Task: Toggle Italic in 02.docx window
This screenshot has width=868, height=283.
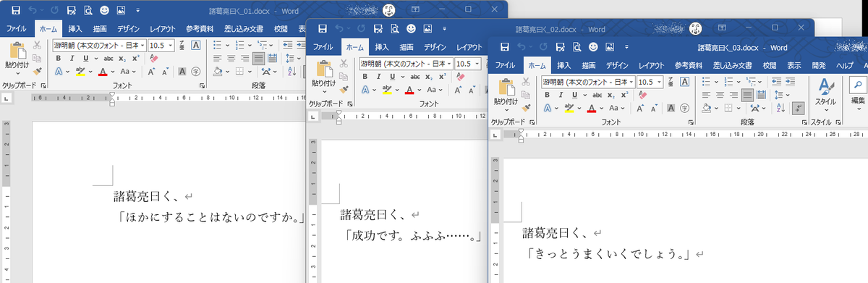Action: 379,77
